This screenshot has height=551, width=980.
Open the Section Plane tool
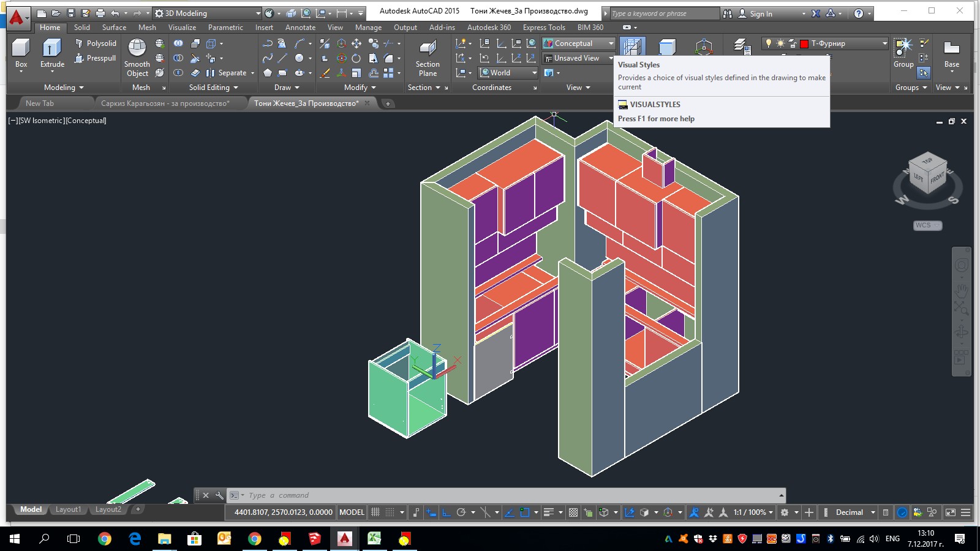[x=428, y=49]
